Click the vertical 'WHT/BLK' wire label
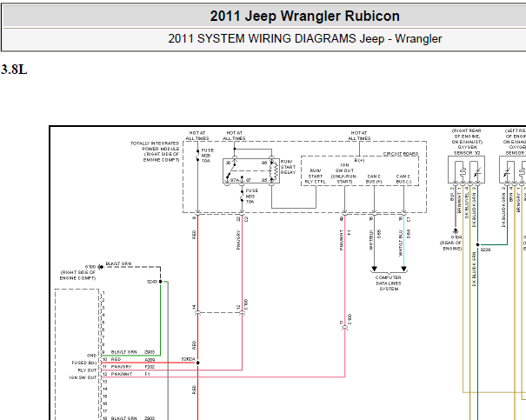This screenshot has height=420, width=526. (x=371, y=240)
